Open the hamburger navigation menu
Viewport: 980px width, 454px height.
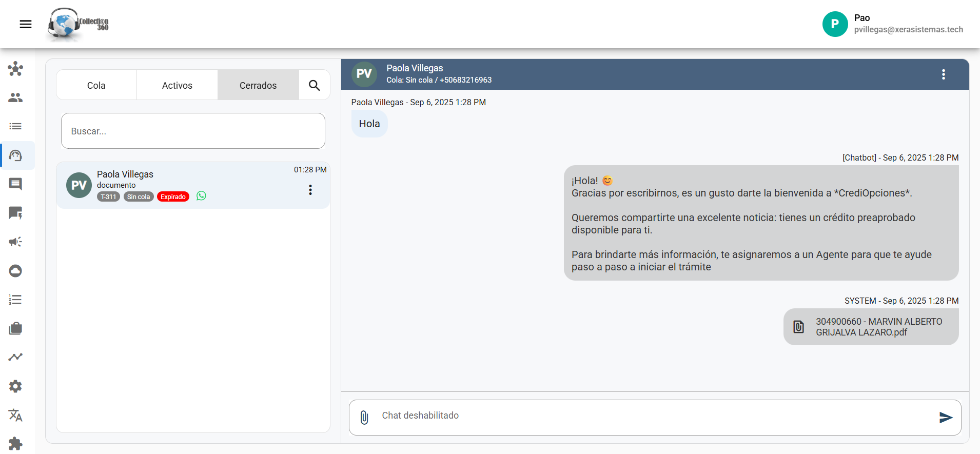point(26,24)
